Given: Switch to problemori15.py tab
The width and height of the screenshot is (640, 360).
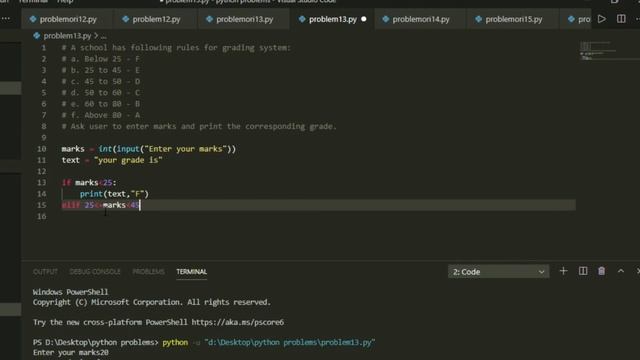Looking at the screenshot, I should coord(509,19).
